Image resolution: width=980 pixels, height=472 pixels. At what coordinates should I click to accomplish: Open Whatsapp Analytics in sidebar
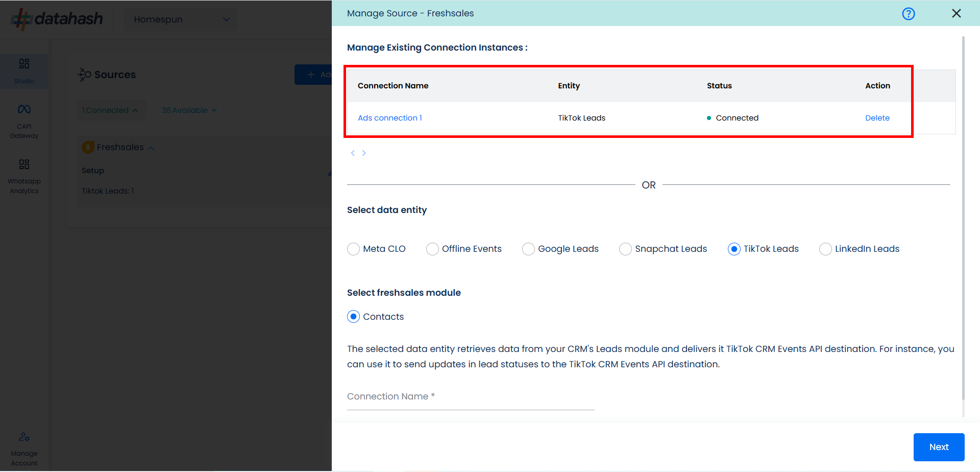24,176
